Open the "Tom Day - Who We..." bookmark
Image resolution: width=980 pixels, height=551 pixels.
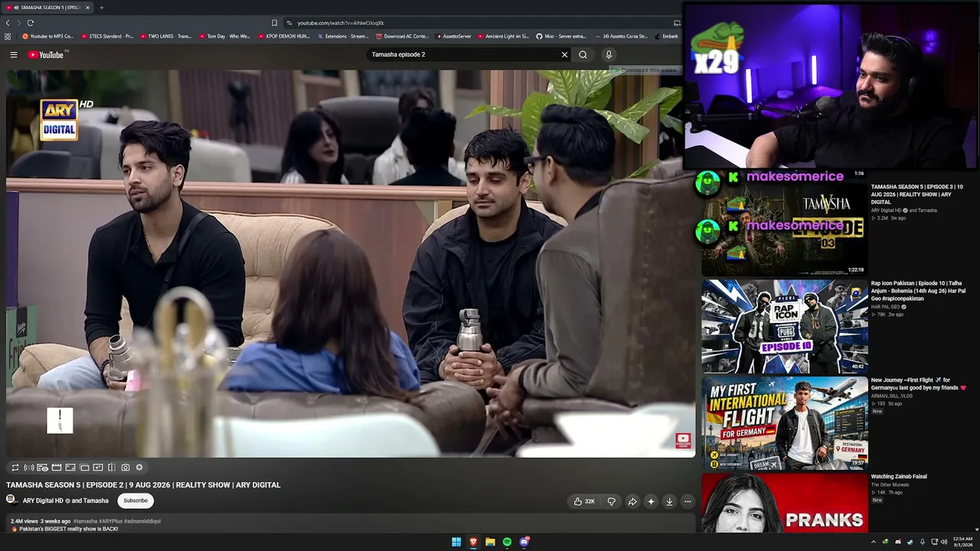(x=225, y=36)
